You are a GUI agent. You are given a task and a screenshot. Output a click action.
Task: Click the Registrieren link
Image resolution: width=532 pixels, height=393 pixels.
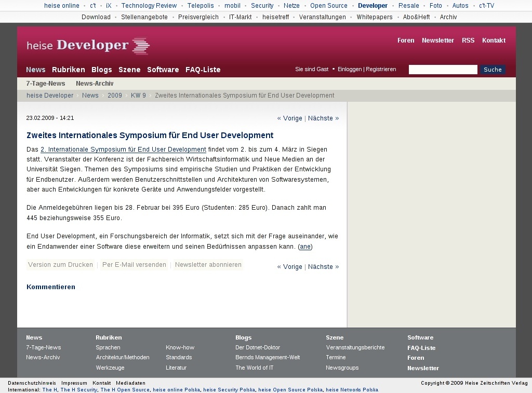point(381,69)
